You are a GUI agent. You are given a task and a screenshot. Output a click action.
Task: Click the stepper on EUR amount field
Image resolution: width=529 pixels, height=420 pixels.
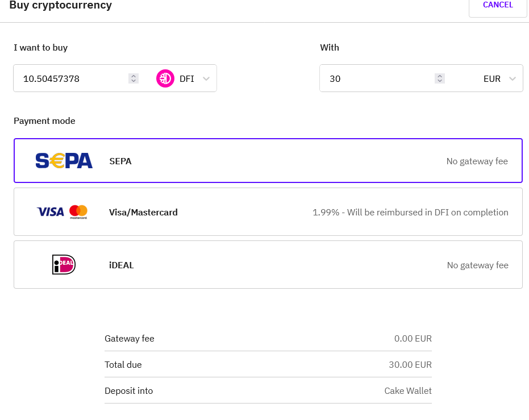click(x=440, y=78)
